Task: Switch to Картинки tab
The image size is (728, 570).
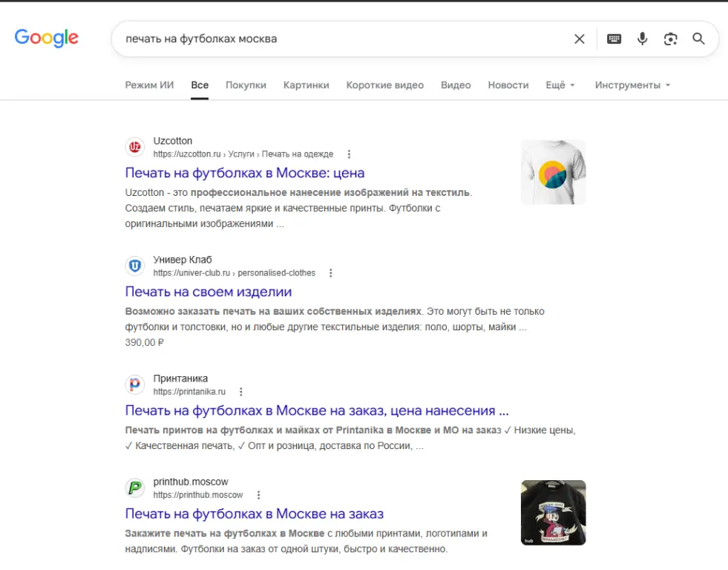Action: [x=306, y=85]
